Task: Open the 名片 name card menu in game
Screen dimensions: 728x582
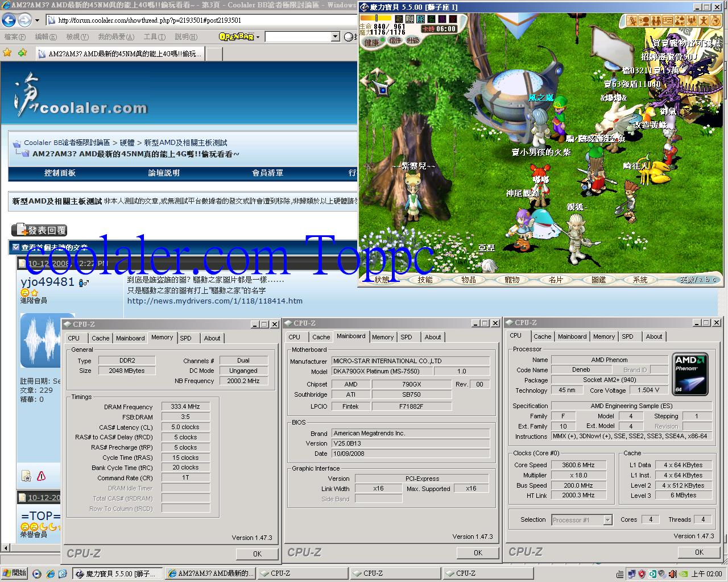Action: coord(556,280)
